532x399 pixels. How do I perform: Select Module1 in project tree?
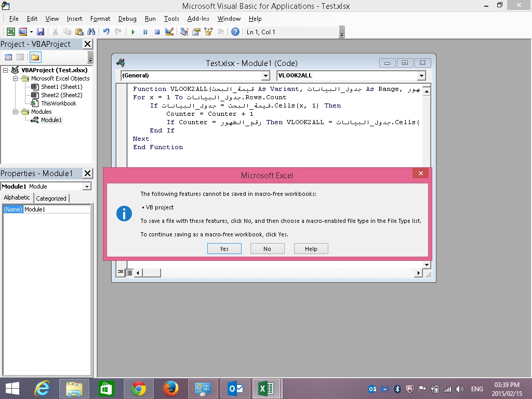(x=51, y=120)
